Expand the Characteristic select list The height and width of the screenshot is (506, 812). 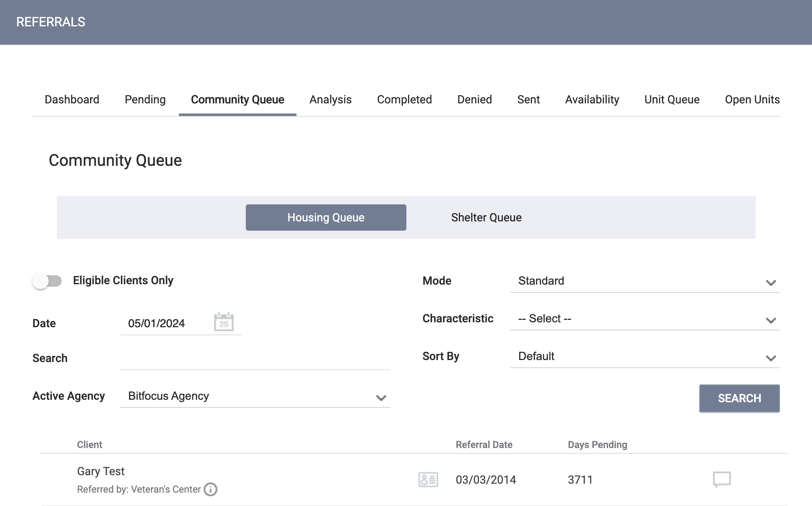(x=644, y=319)
